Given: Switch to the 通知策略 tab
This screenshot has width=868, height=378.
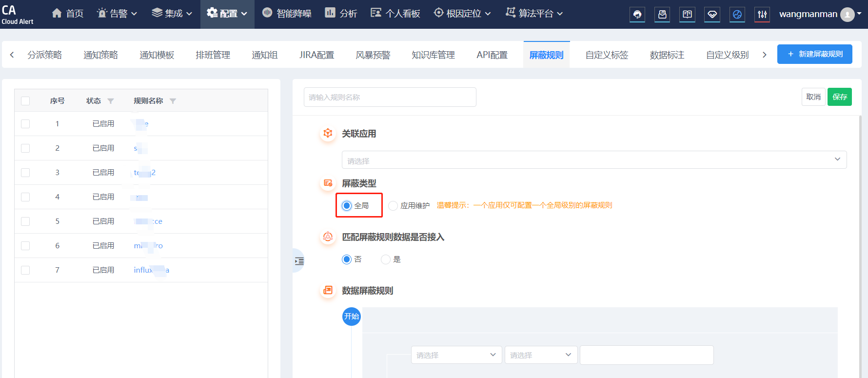Looking at the screenshot, I should (x=101, y=55).
